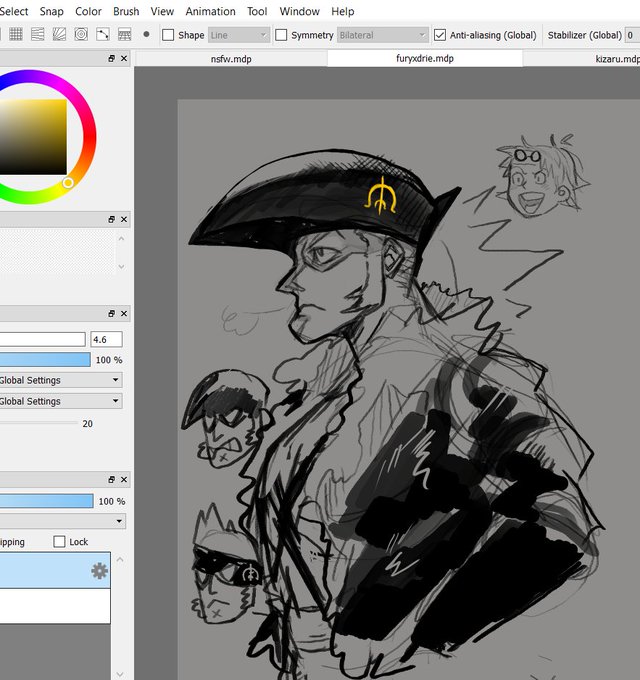Select the parallel lines snap icon

[37, 34]
